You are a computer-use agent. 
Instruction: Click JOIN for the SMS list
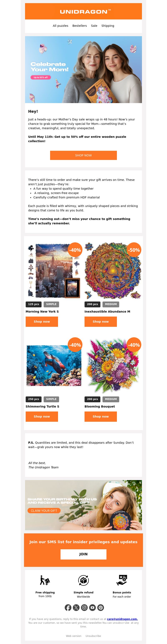coord(83,554)
